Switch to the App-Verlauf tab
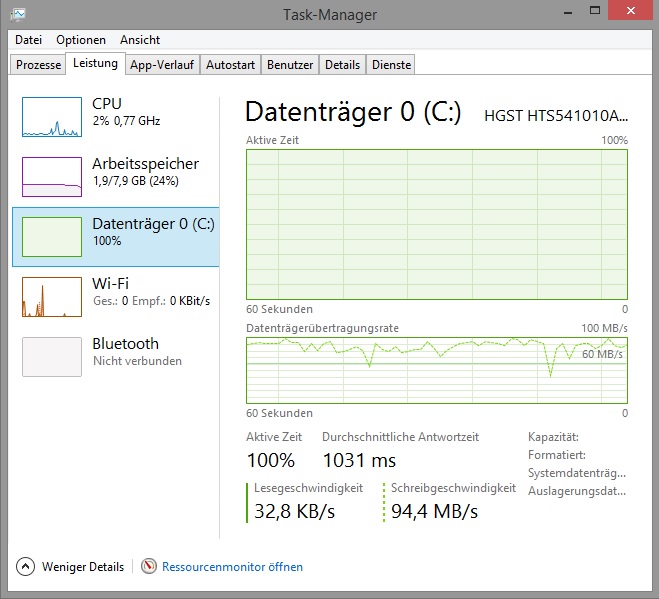Viewport: 659px width, 599px height. [161, 65]
